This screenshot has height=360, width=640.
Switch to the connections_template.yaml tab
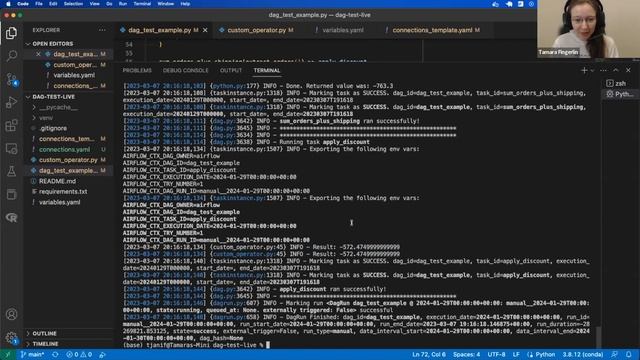(x=432, y=30)
